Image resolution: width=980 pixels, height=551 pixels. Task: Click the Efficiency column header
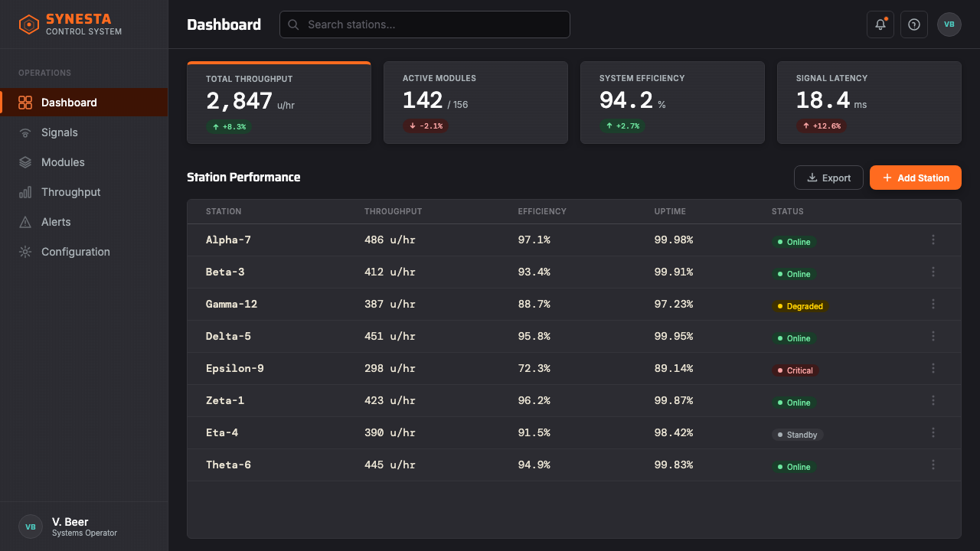542,211
